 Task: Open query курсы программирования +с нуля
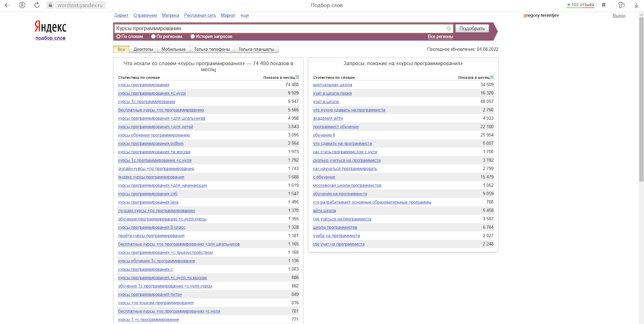point(152,93)
